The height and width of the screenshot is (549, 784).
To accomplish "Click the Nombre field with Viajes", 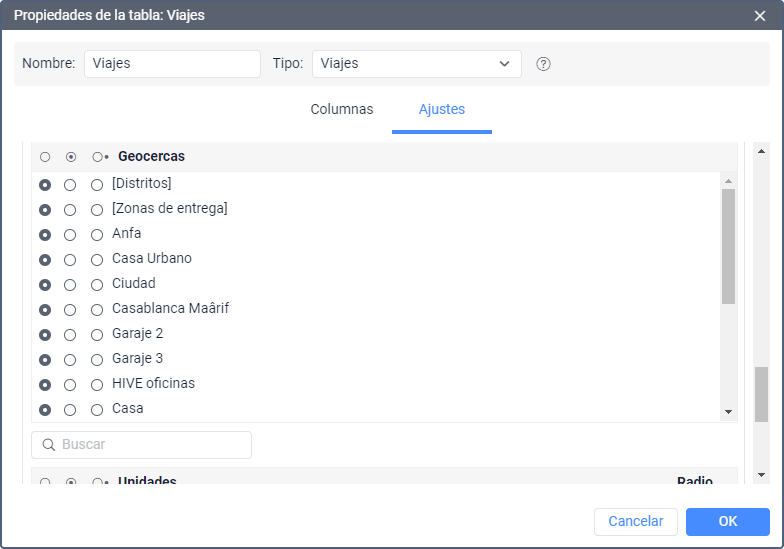I will (x=172, y=64).
